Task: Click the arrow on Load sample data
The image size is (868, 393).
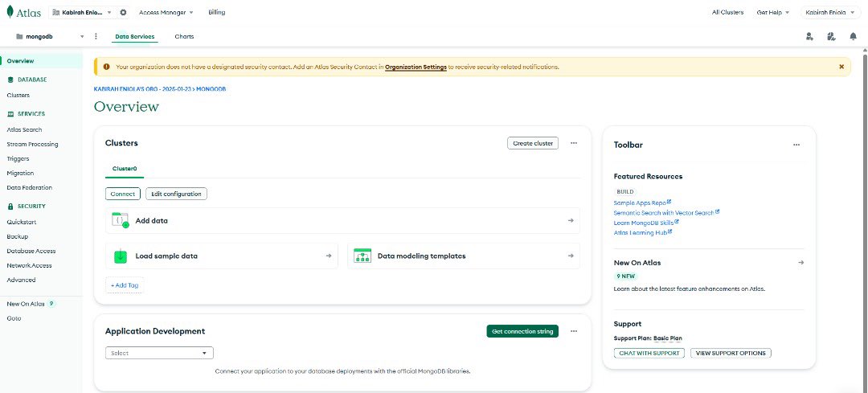Action: (x=328, y=256)
